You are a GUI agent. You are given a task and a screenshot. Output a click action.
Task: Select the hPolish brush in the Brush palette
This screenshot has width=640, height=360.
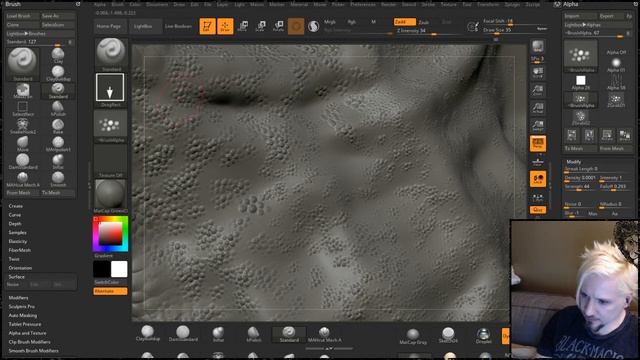pos(58,108)
